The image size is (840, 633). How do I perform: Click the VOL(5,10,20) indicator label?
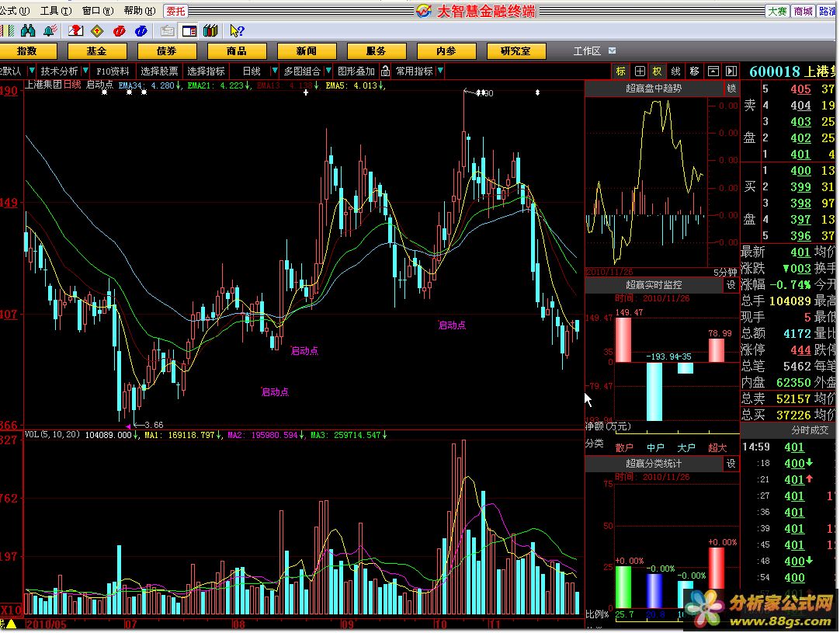coord(53,434)
